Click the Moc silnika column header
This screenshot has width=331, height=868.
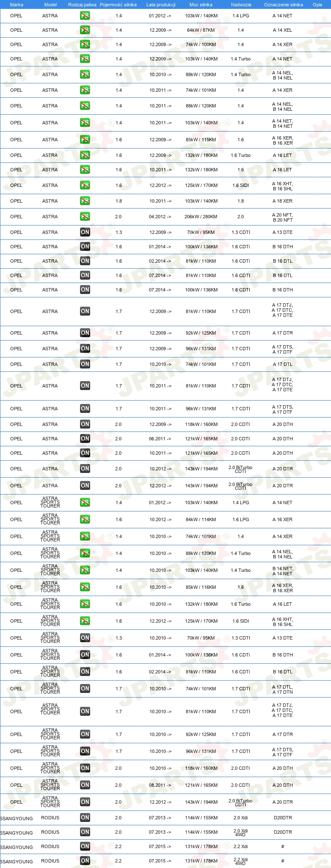point(201,5)
